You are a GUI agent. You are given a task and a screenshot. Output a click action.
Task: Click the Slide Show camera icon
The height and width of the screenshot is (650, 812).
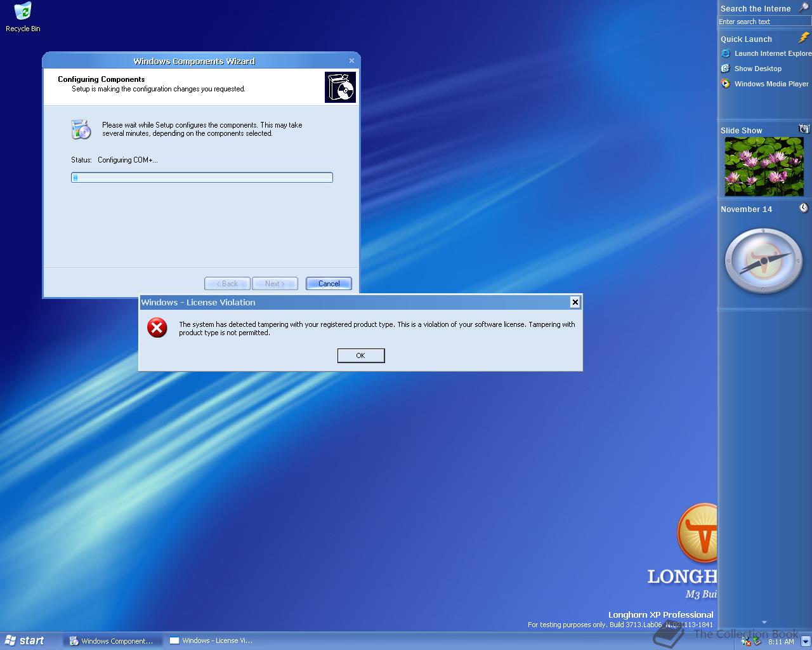coord(804,129)
